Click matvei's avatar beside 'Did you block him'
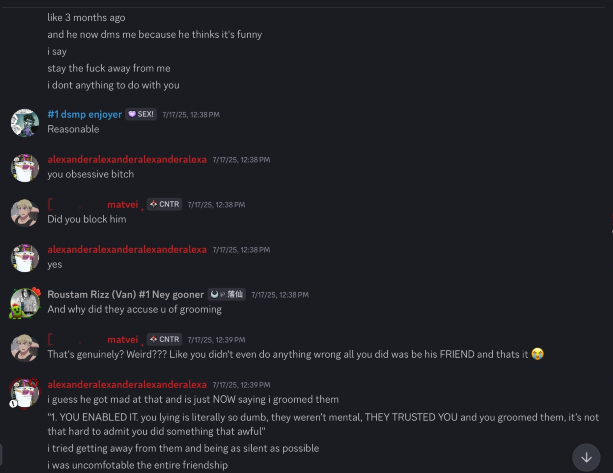Image resolution: width=613 pixels, height=473 pixels. (x=25, y=212)
